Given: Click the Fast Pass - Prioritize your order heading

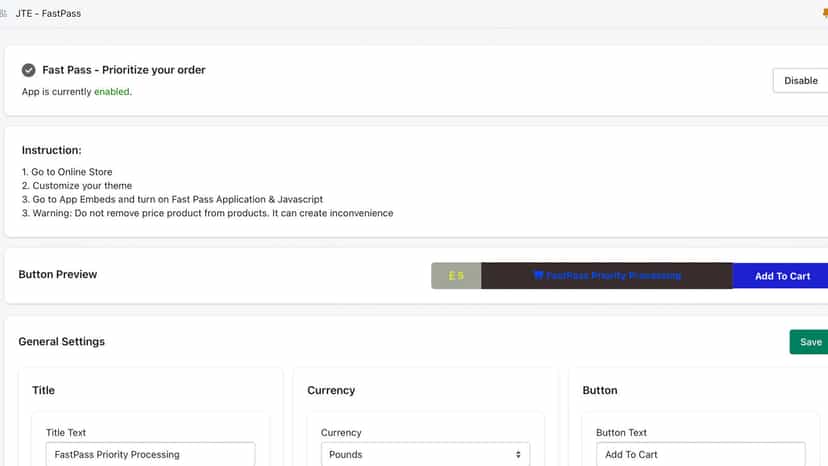Looking at the screenshot, I should (124, 70).
